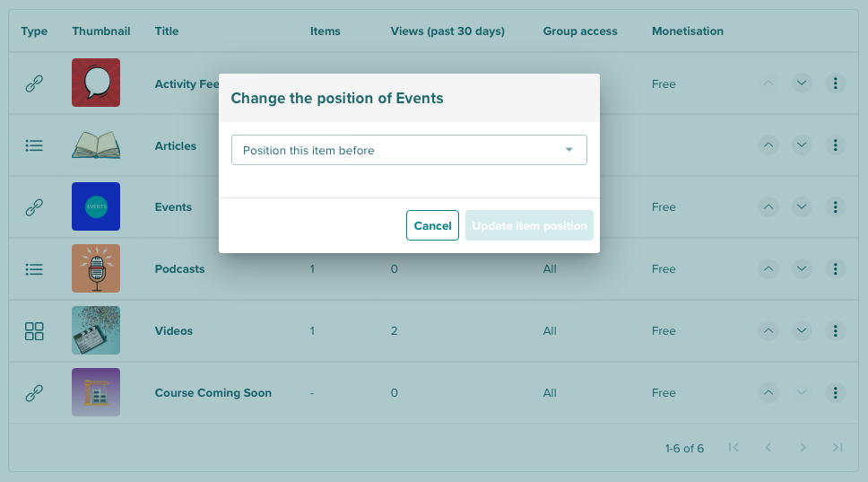Open the Events title link
868x482 pixels.
point(173,207)
